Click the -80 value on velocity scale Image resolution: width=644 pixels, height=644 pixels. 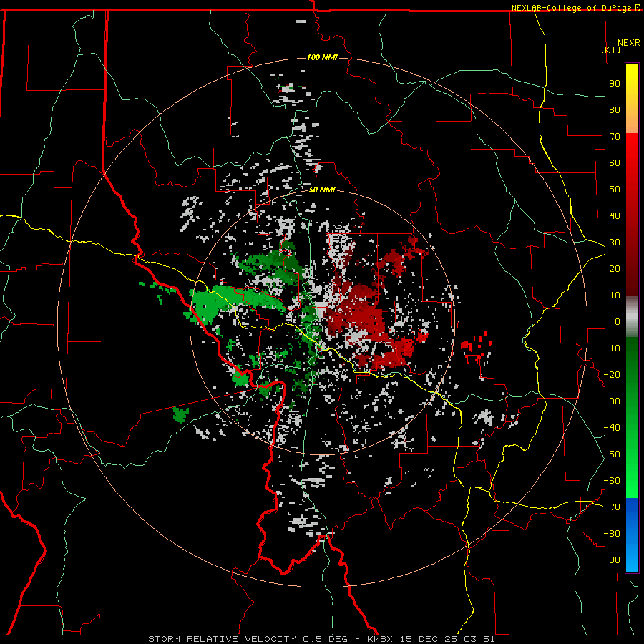coord(612,534)
